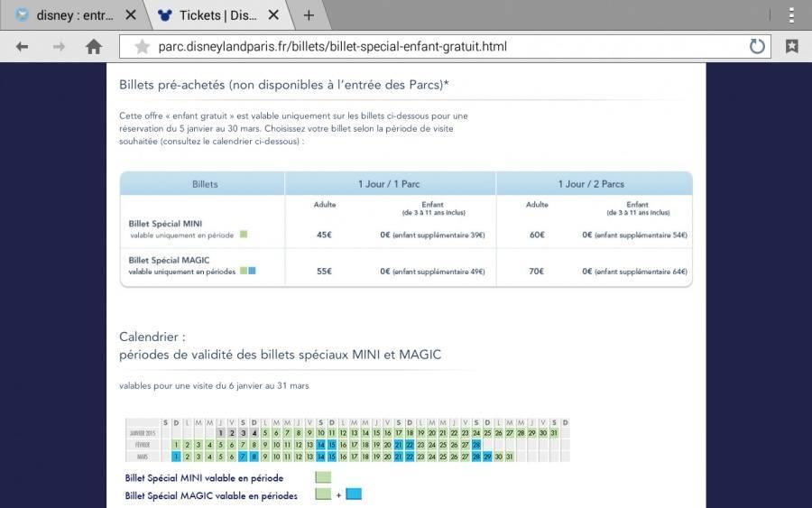
Task: Pick February 14 in the calendar
Action: (x=320, y=445)
